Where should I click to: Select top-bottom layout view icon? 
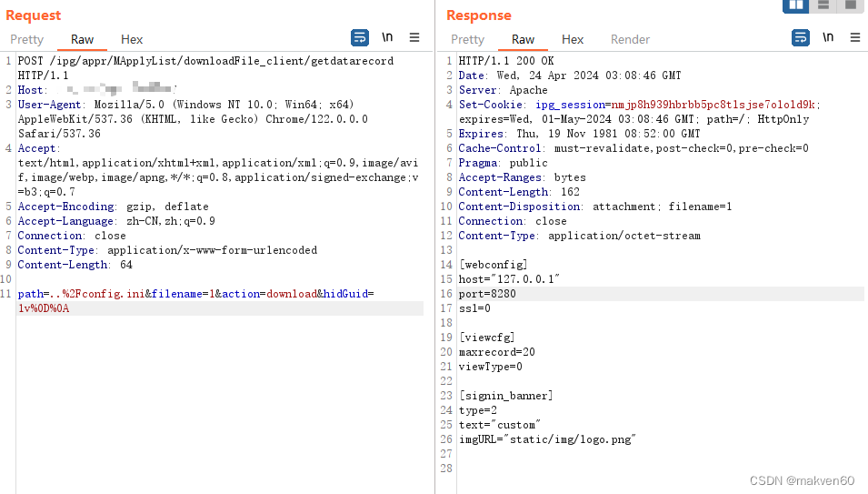coord(823,5)
